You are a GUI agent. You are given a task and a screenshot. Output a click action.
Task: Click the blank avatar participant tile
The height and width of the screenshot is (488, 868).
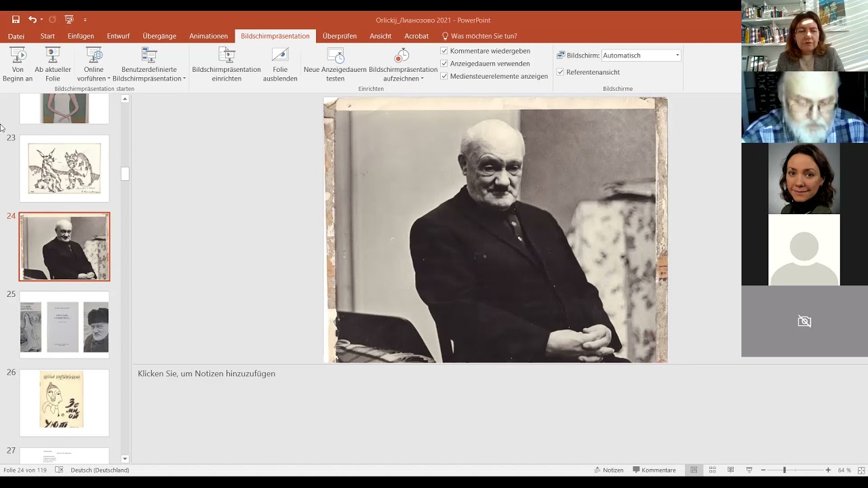(804, 250)
